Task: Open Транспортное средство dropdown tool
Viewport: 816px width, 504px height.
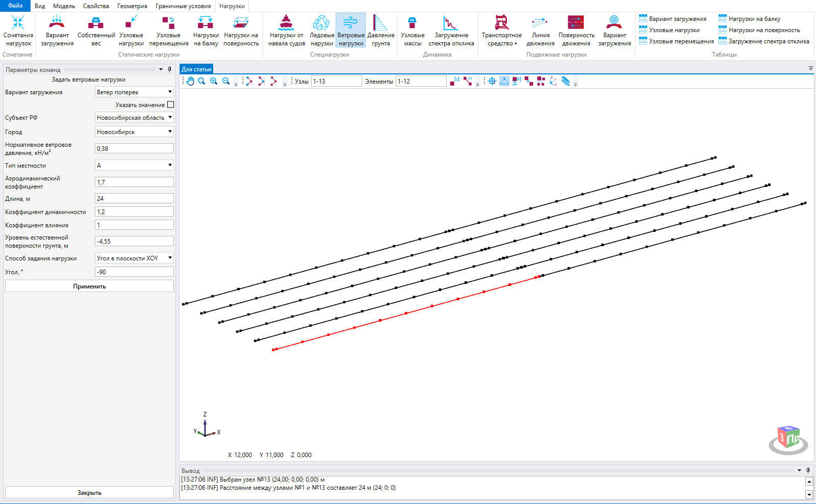Action: tap(502, 31)
